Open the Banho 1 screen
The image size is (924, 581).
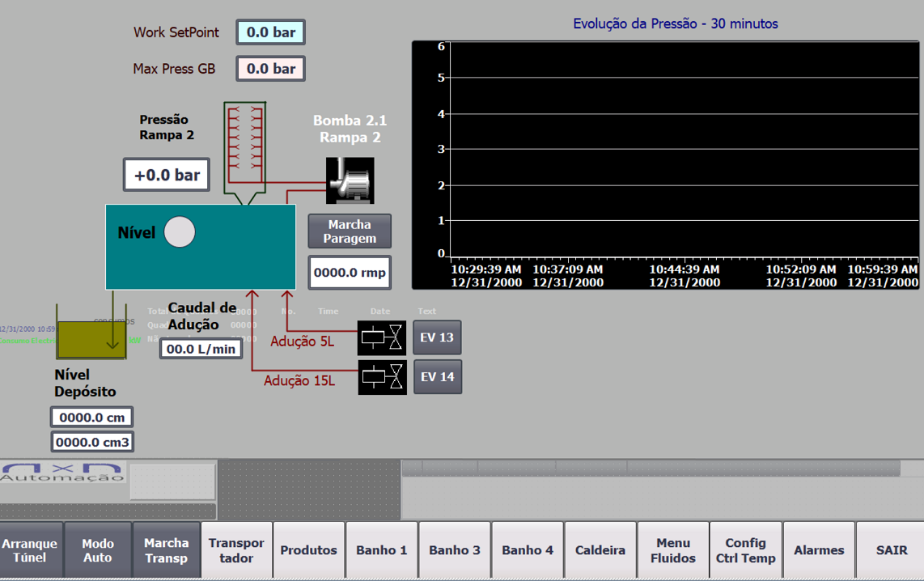382,550
